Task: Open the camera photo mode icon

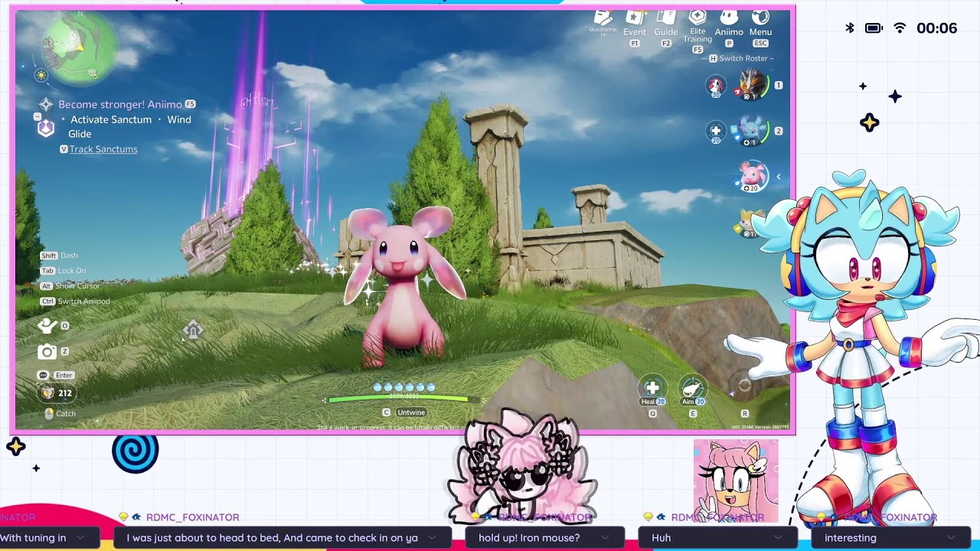Action: click(x=47, y=352)
